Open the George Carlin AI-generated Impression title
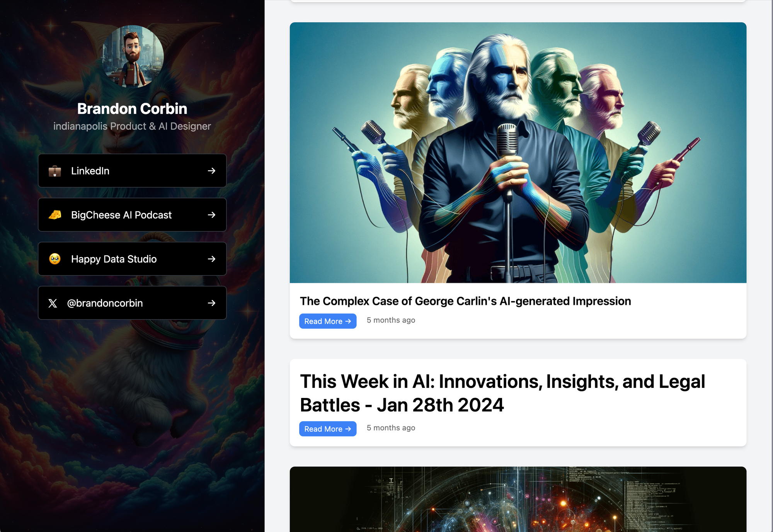The image size is (773, 532). pos(465,301)
